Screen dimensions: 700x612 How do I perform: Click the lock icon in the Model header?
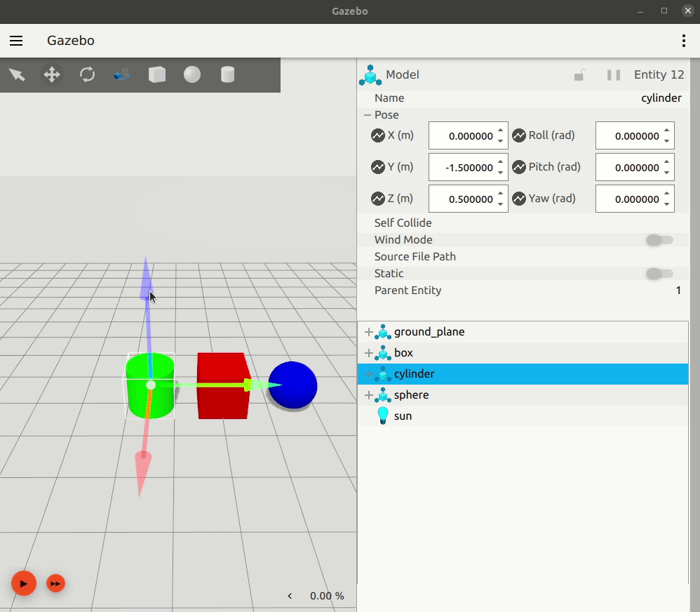(x=579, y=75)
